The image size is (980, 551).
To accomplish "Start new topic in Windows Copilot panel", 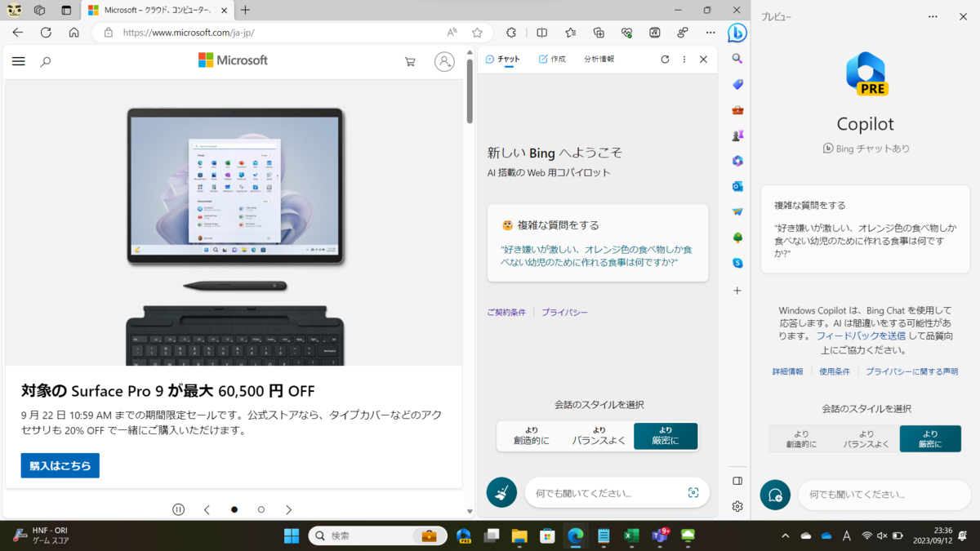I will tap(775, 495).
